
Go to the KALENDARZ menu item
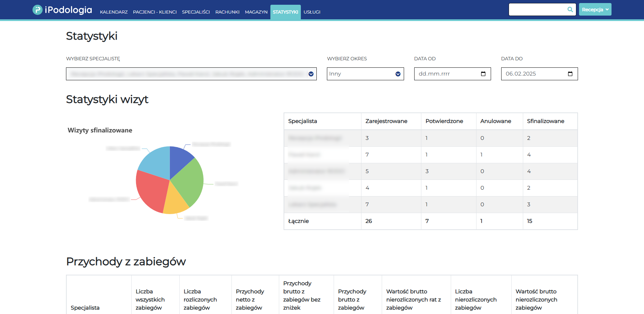pos(113,12)
